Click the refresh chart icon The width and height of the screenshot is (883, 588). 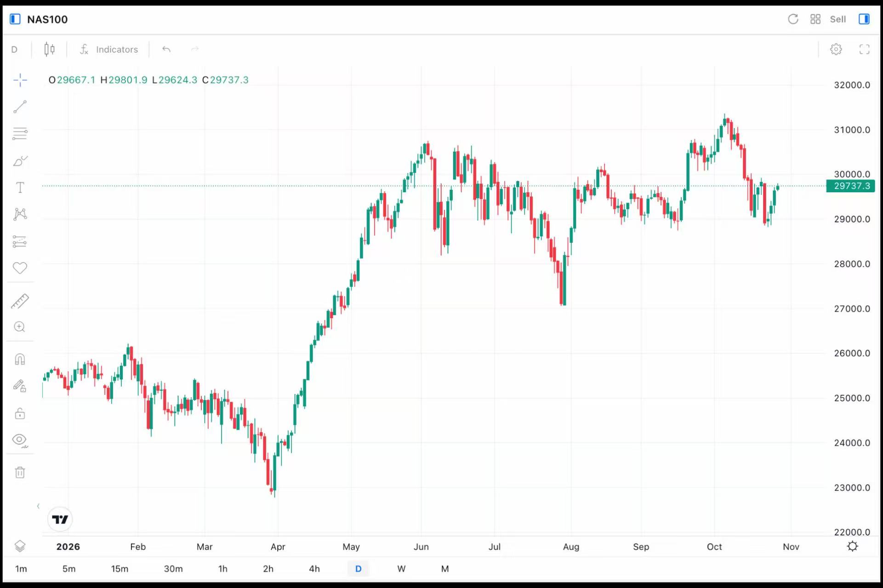coord(793,19)
